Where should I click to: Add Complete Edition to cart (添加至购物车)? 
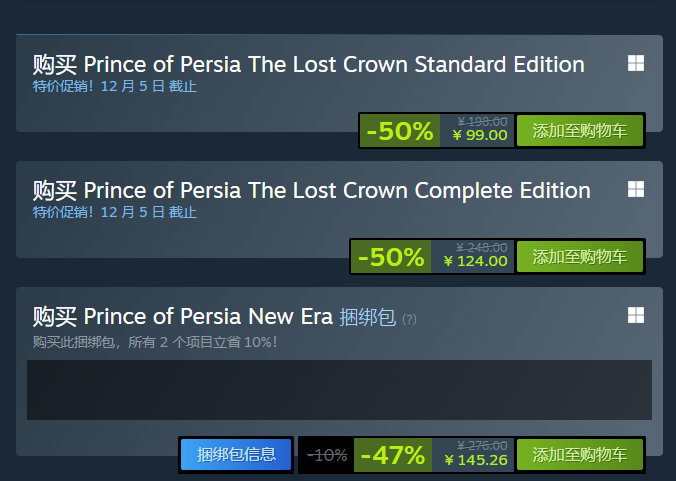(580, 257)
